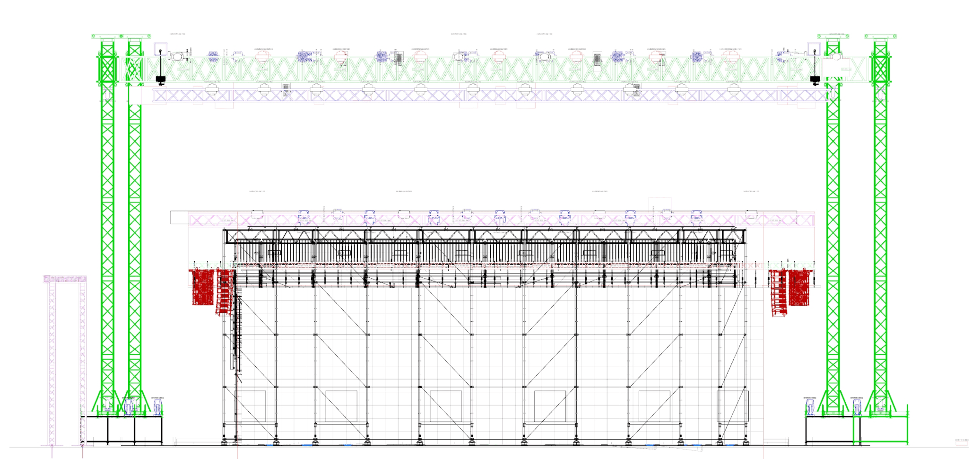Click the white rectangle at pink truss left end
Viewport: 980px width, 459px height.
(x=179, y=218)
